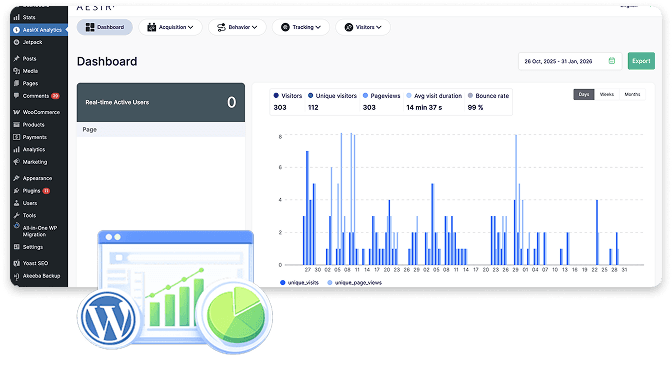Expand the Tracking dropdown chevron
The height and width of the screenshot is (371, 672).
tap(318, 27)
